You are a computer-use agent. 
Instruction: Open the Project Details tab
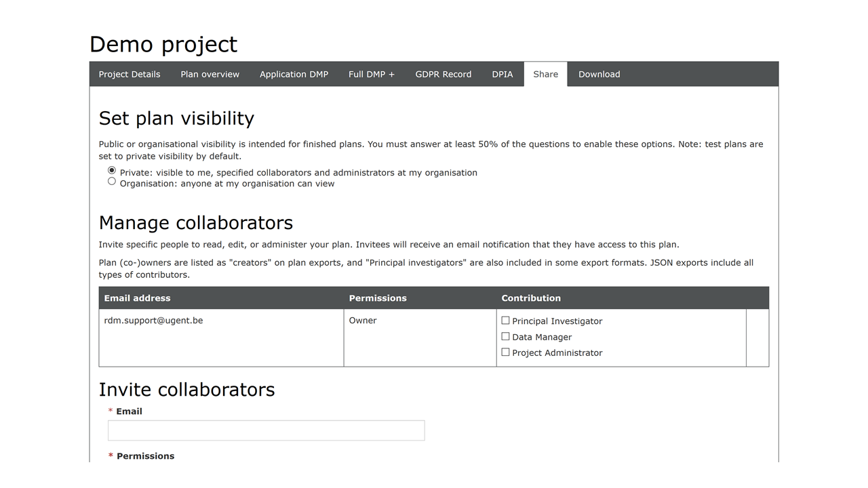pos(130,75)
